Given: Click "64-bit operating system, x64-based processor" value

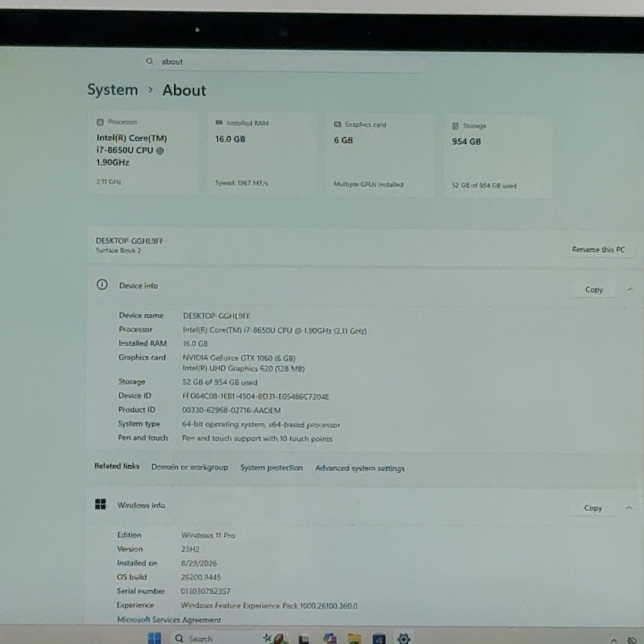Looking at the screenshot, I should 261,424.
